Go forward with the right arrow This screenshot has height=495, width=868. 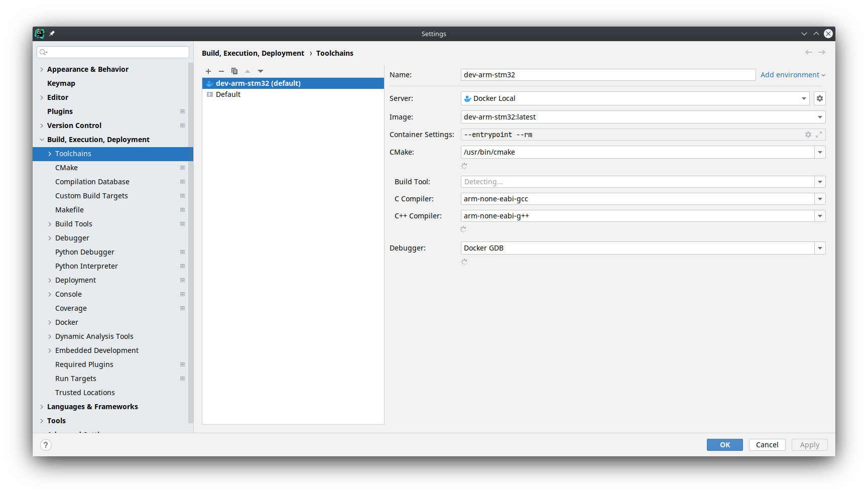pyautogui.click(x=822, y=52)
